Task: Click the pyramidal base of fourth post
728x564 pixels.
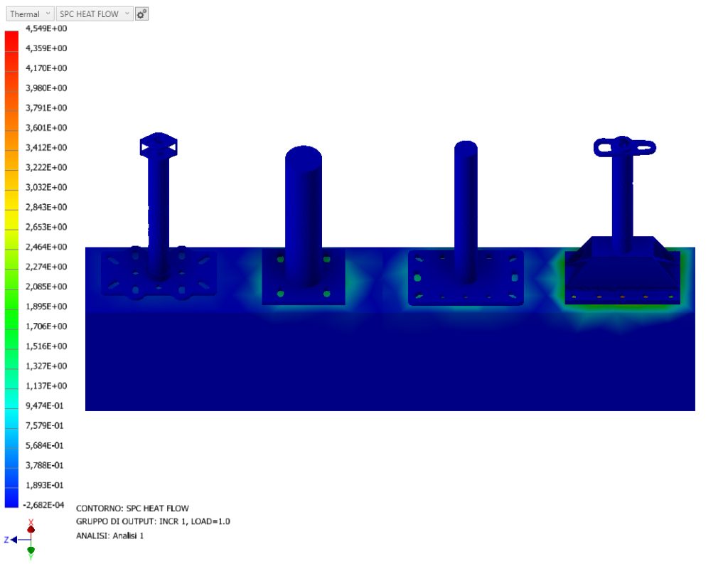Action: point(622,274)
